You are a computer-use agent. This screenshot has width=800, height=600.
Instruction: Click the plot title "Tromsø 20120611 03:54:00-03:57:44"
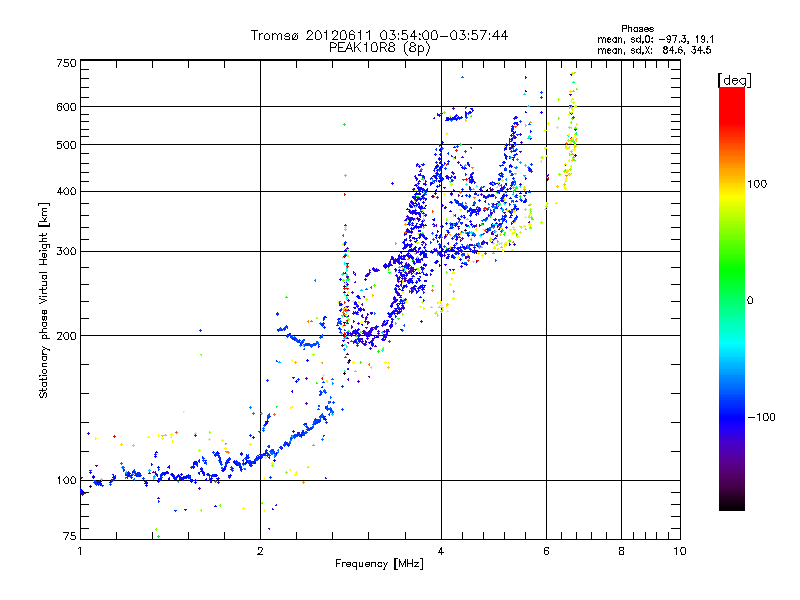[379, 35]
